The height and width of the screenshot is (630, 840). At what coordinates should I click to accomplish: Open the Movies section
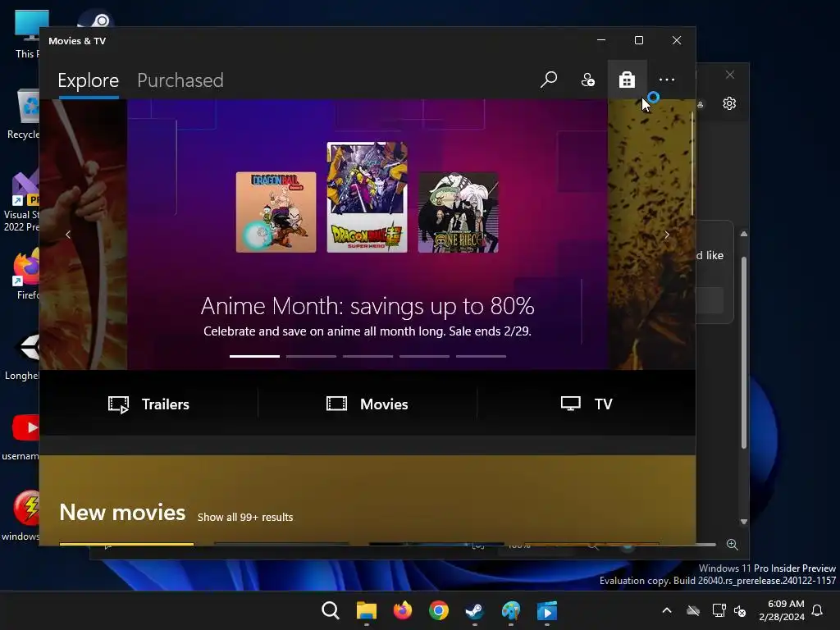367,404
